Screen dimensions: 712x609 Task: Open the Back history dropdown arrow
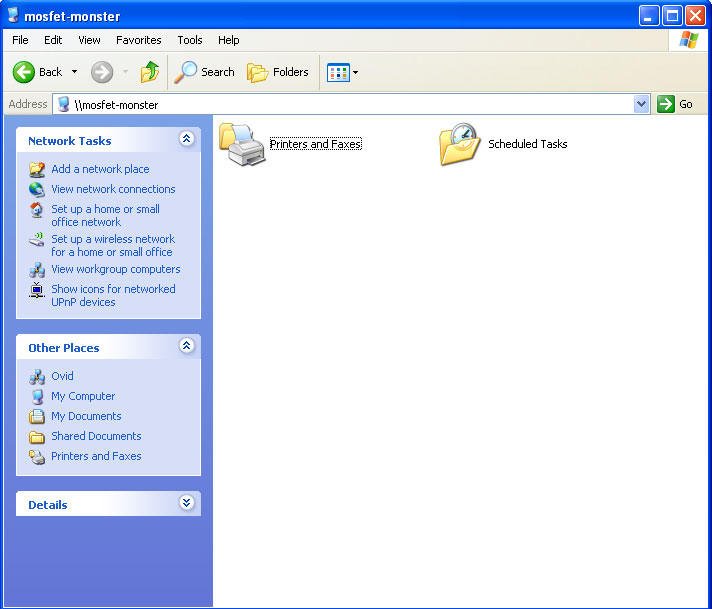74,72
